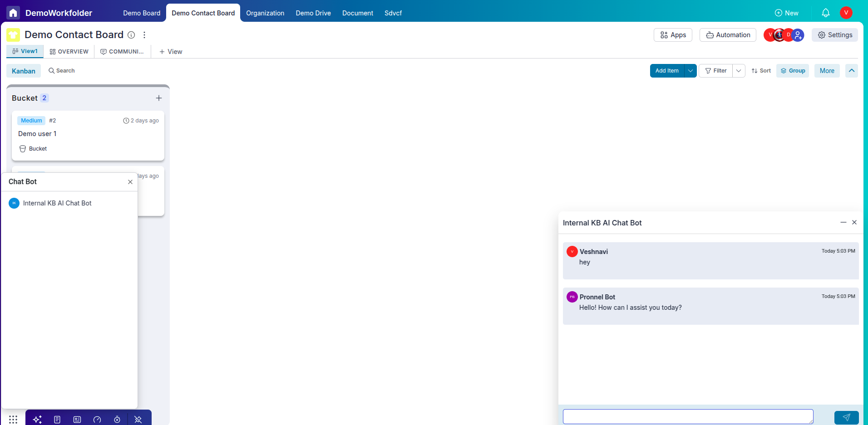Open the Demo user 1 card
868x425 pixels.
[x=88, y=135]
